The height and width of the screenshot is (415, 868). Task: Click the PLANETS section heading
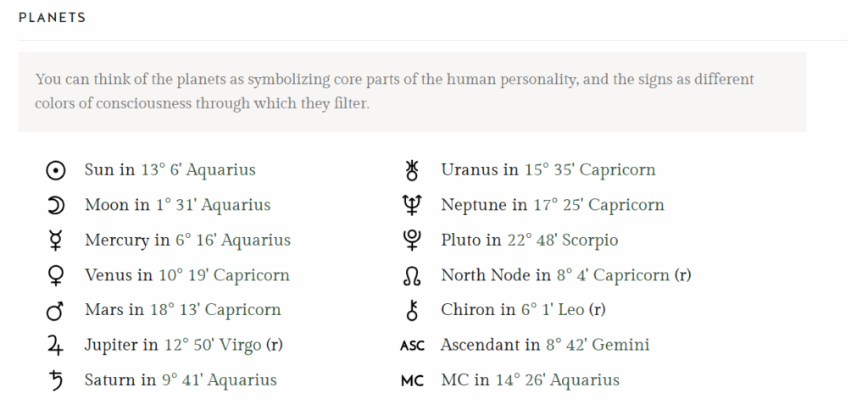click(52, 18)
